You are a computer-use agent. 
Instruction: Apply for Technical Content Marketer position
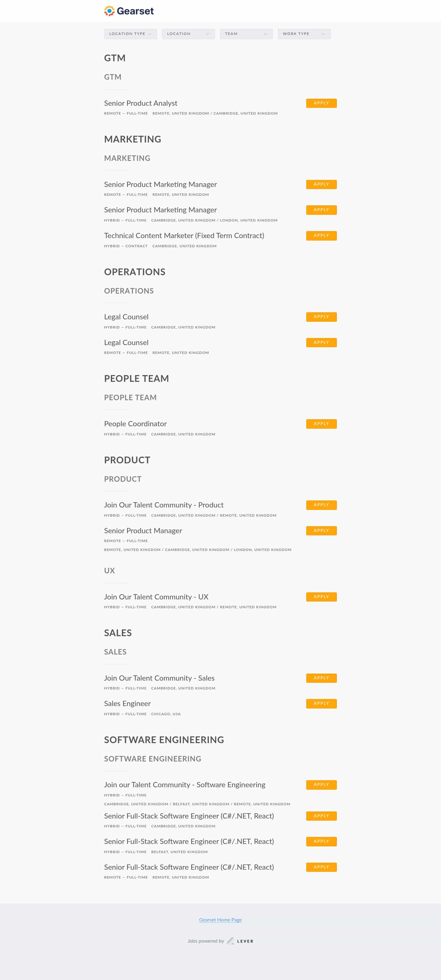coord(321,235)
